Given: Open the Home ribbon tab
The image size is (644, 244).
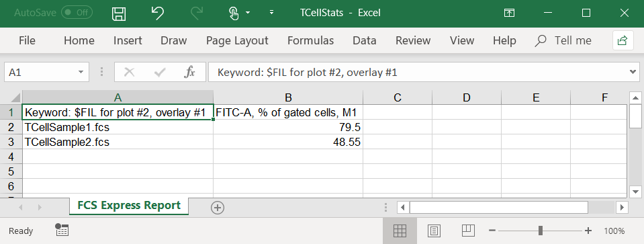Looking at the screenshot, I should click(79, 40).
